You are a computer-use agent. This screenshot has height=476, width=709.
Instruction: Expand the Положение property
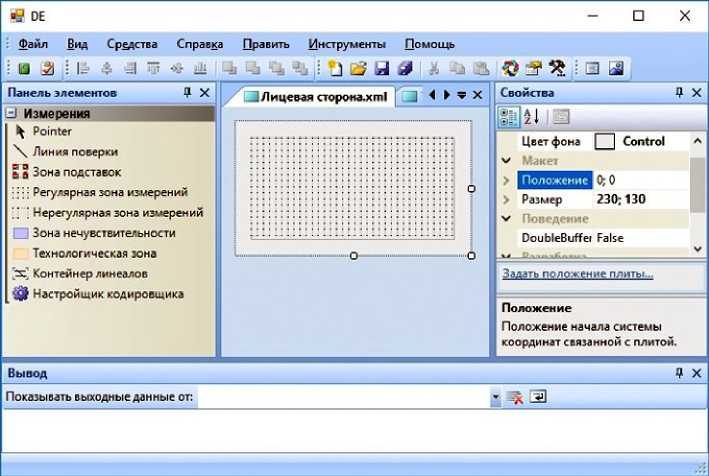pyautogui.click(x=506, y=180)
